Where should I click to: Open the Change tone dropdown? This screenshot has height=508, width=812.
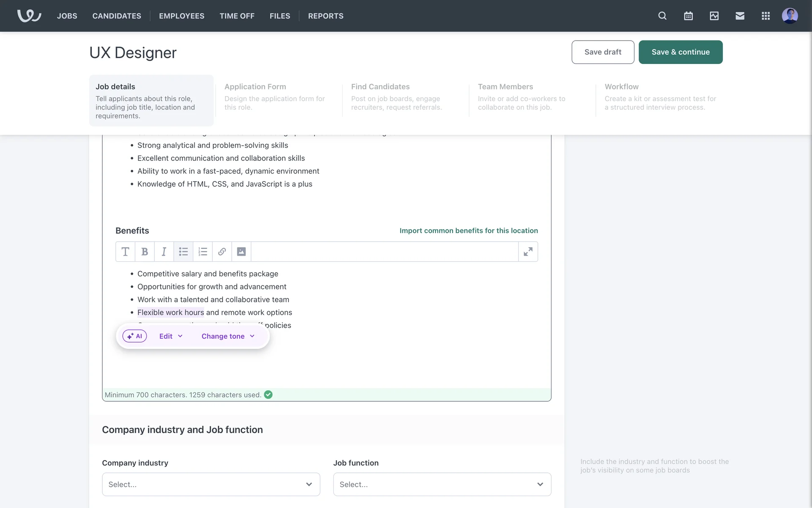[x=228, y=336]
